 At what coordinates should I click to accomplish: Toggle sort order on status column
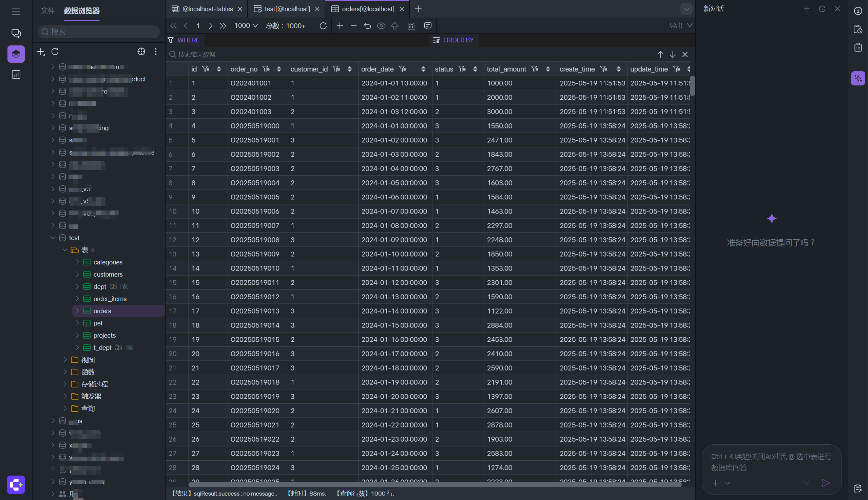click(x=475, y=69)
